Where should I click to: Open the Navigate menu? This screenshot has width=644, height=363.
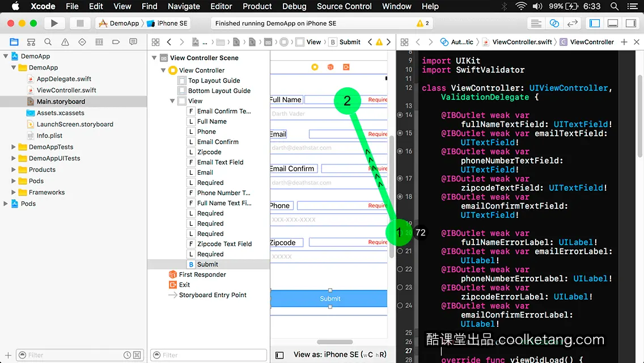pos(184,6)
